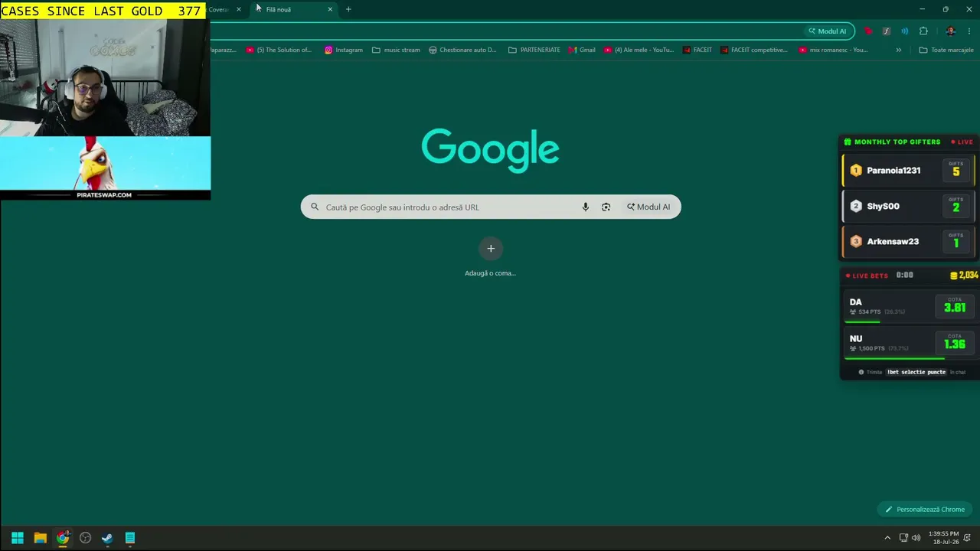Open the 'FACEIT competitive...' bookmark
This screenshot has width=980, height=551.
753,50
